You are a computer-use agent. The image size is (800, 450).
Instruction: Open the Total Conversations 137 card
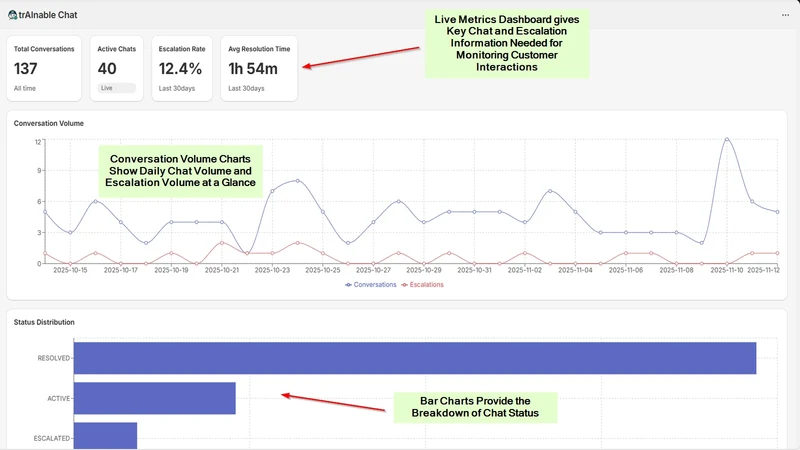(x=44, y=68)
